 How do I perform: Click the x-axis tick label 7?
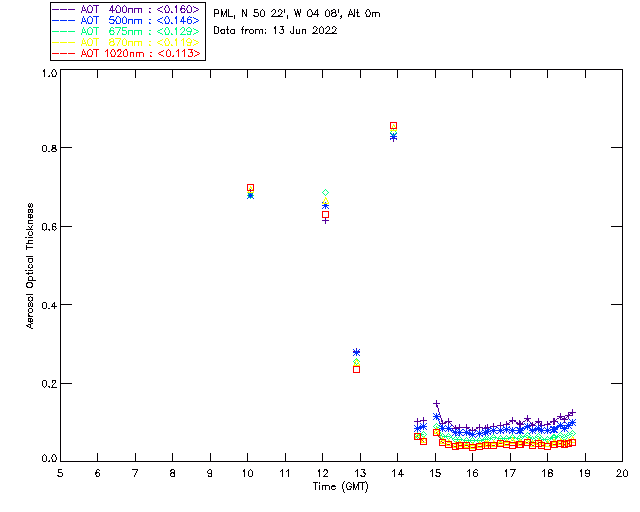[x=135, y=473]
